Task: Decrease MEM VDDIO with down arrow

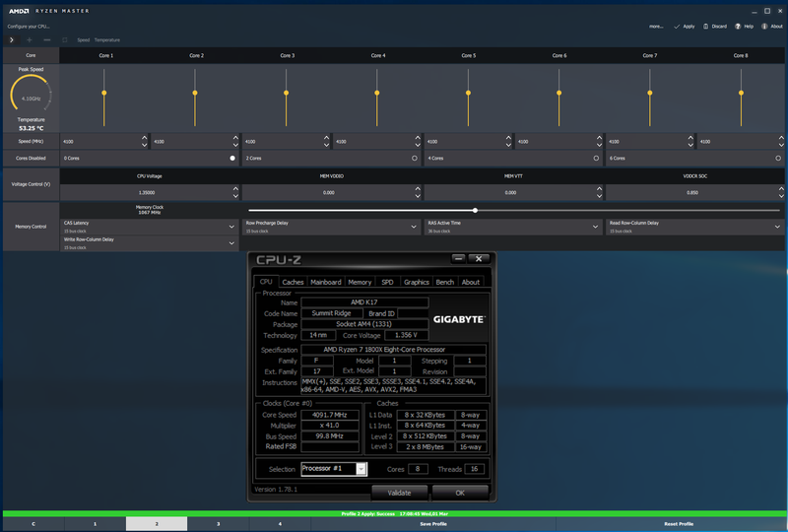Action: click(418, 196)
